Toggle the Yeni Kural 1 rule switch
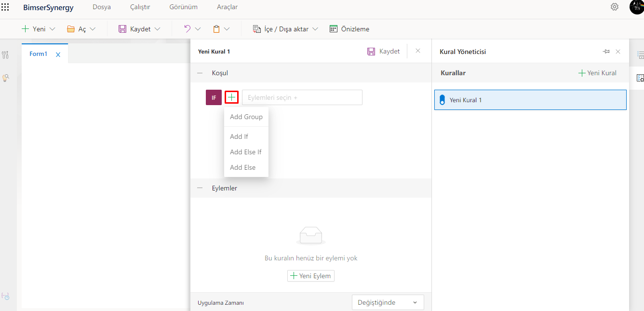The image size is (644, 311). coord(442,100)
